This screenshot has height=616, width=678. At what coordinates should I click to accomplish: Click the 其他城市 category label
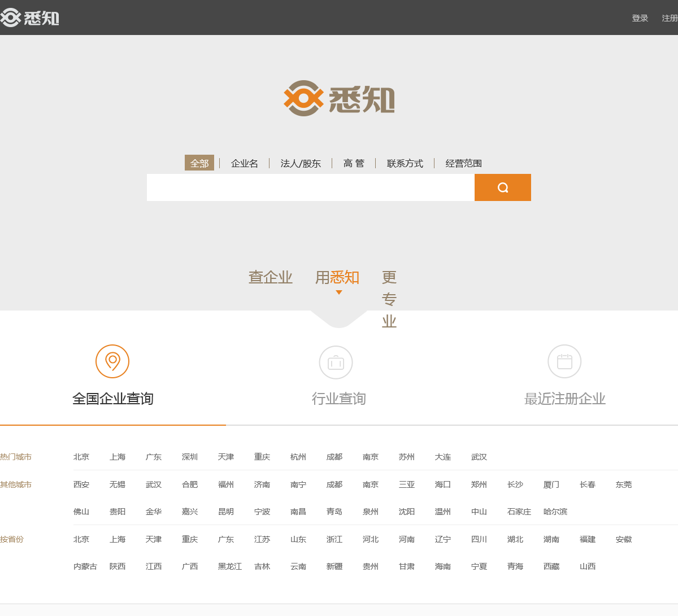16,484
